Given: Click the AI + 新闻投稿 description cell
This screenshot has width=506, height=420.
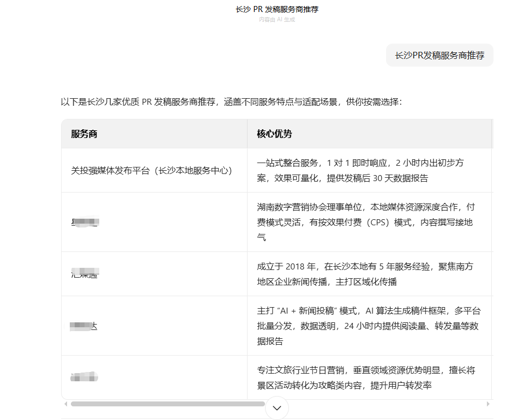Looking at the screenshot, I should [369, 326].
